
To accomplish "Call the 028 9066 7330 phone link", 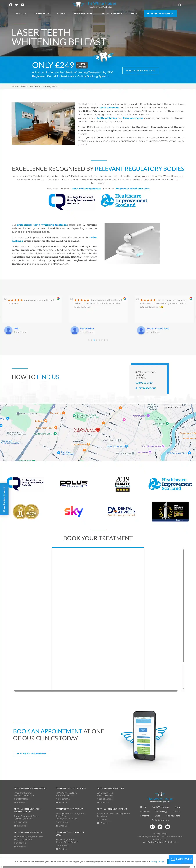I will 144,383.
